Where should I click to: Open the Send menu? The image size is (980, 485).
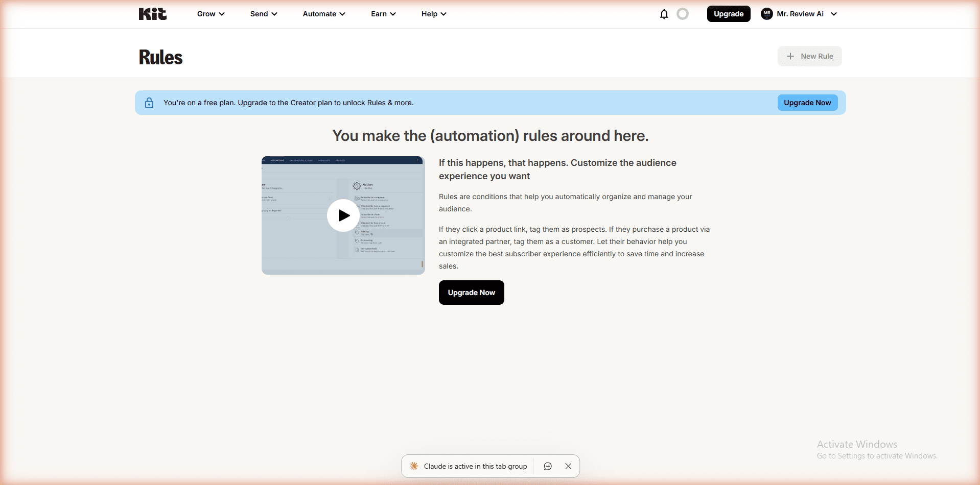(x=264, y=14)
